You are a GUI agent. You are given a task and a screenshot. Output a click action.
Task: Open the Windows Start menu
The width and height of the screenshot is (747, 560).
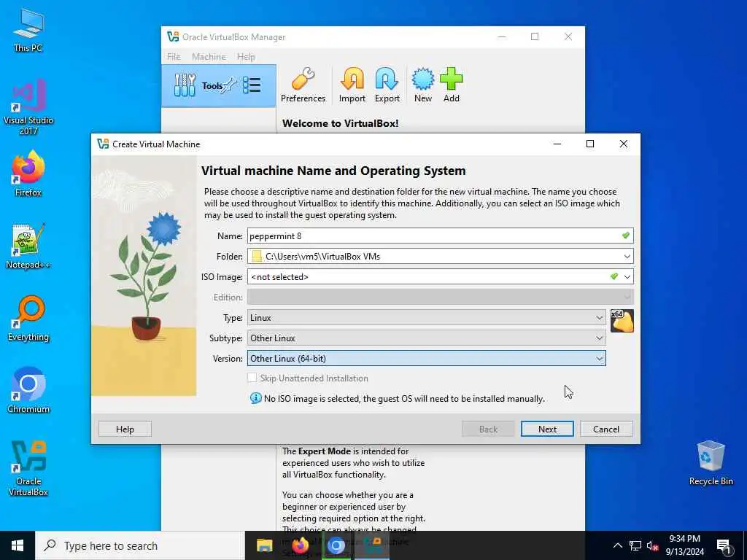click(18, 545)
